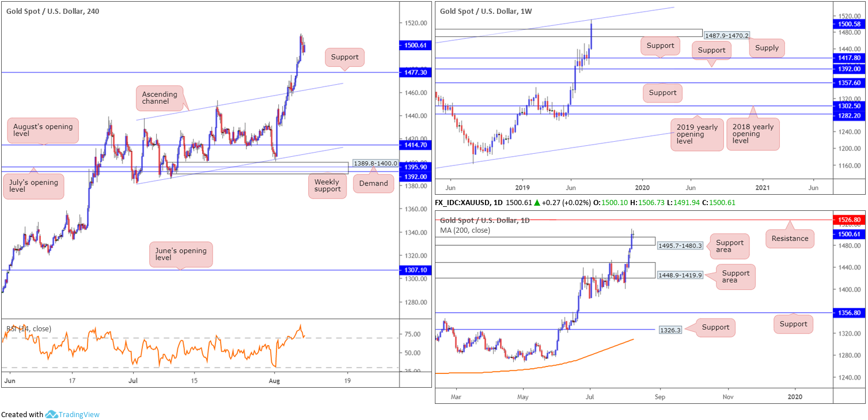Click the 1477.30 price label
This screenshot has width=868, height=420.
point(415,73)
